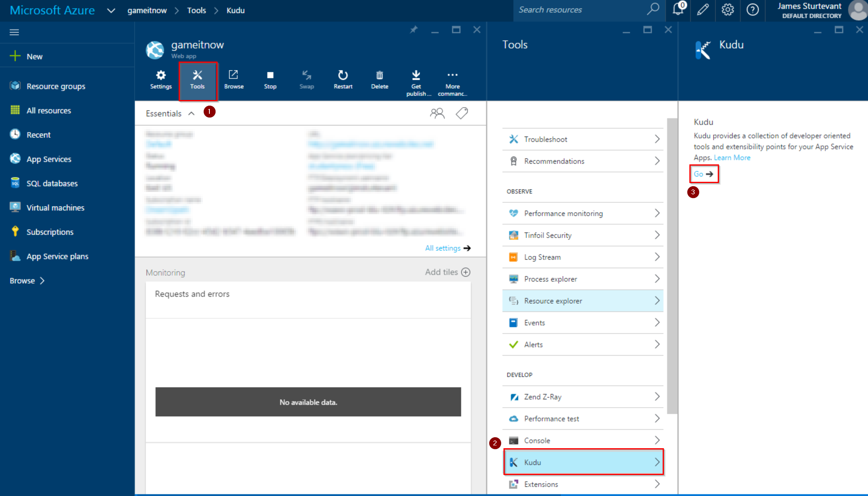Open portal settings gear in top bar

click(x=727, y=9)
